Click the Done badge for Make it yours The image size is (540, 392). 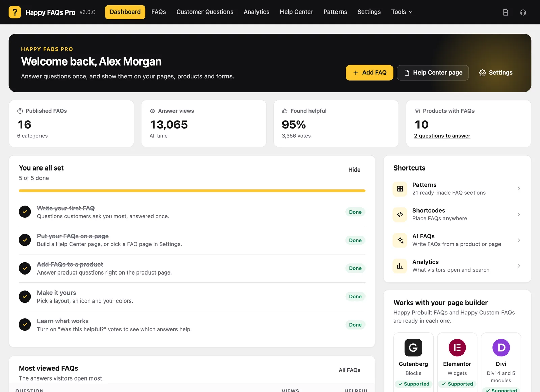tap(355, 296)
